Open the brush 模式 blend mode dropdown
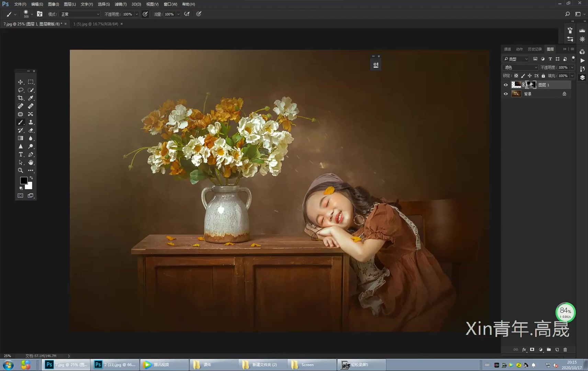 [80, 14]
